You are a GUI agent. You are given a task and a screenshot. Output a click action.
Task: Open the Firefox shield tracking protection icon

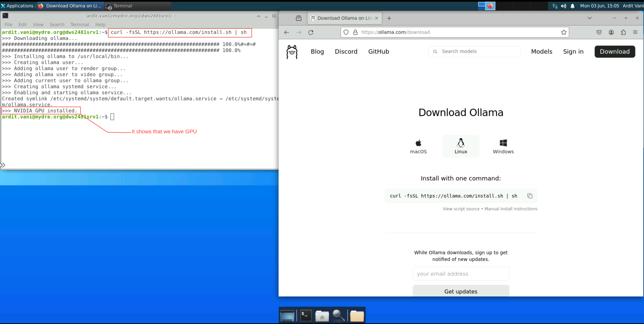click(346, 32)
